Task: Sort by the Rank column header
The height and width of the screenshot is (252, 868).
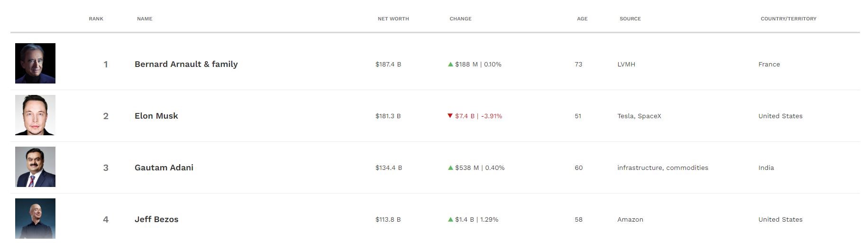Action: click(x=96, y=19)
